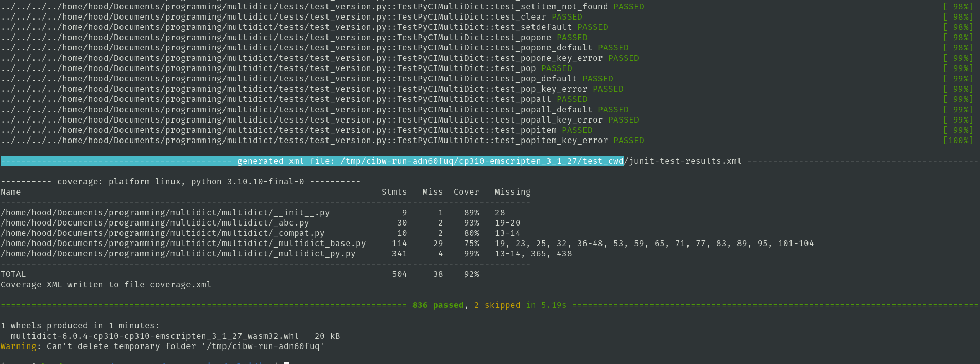This screenshot has width=980, height=364.
Task: Click the _compat.py coverage file path
Action: pos(162,233)
